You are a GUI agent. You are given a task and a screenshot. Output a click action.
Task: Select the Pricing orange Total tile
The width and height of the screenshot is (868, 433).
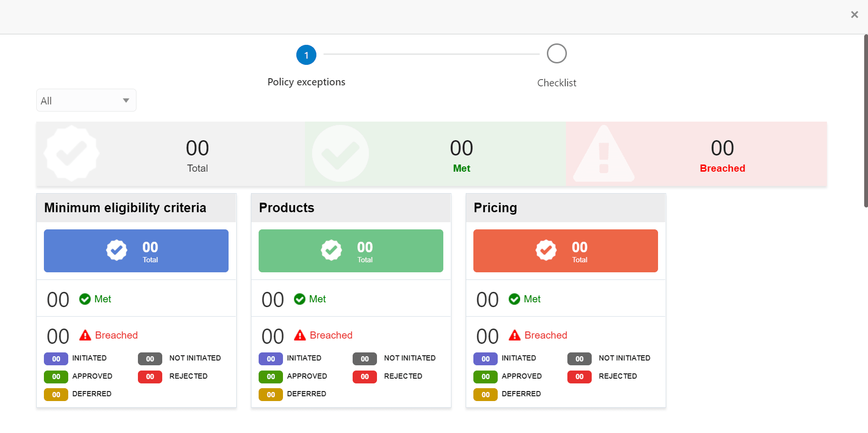(565, 251)
